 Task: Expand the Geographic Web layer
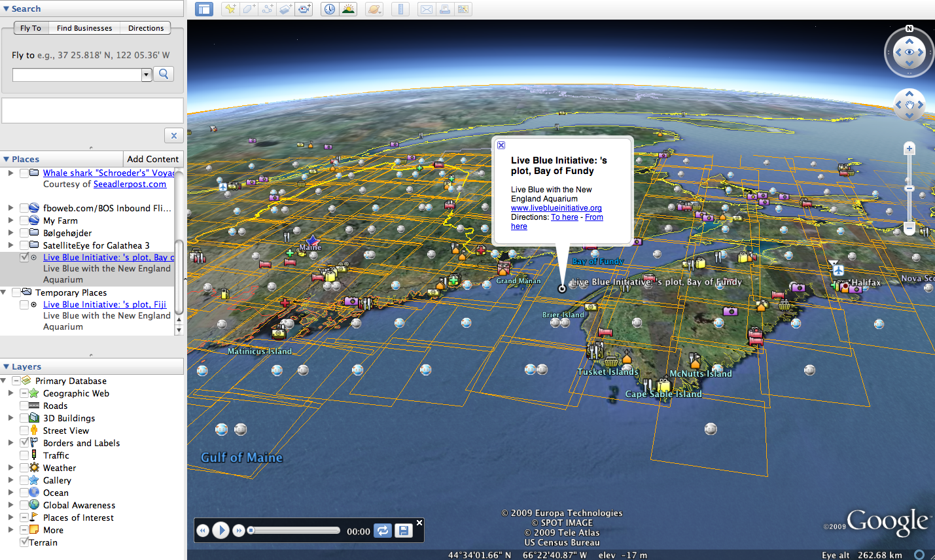click(x=10, y=393)
